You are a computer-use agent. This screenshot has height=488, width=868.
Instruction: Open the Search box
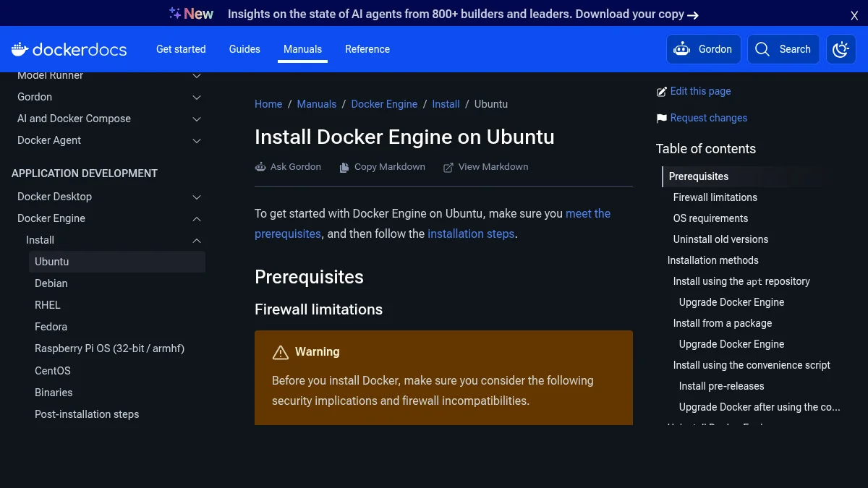tap(783, 49)
